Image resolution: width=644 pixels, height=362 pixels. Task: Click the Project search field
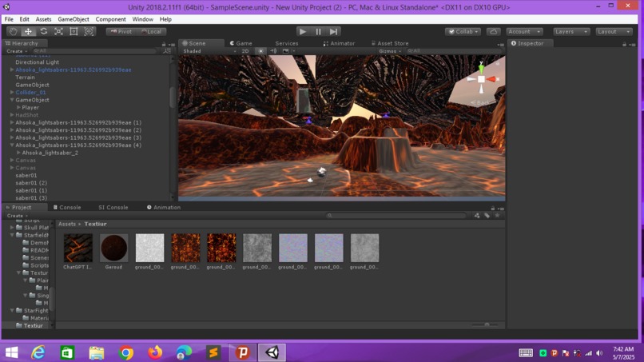pos(396,215)
